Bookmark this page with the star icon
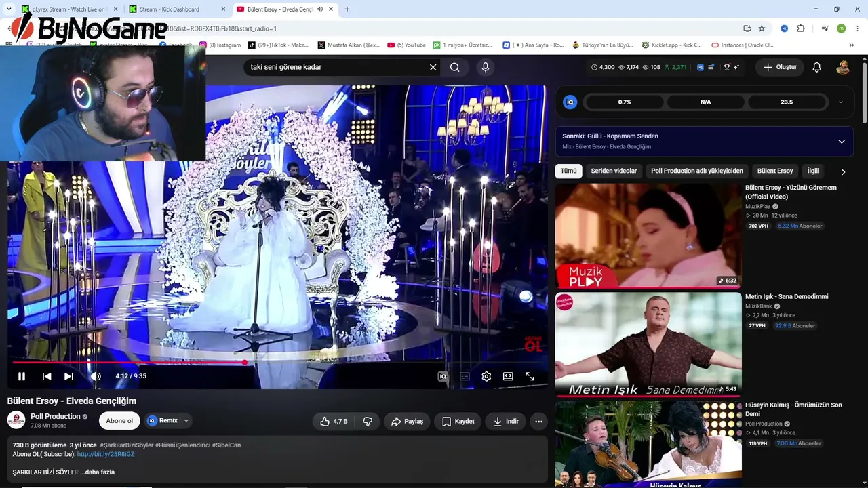Screen dimensions: 868x488 pyautogui.click(x=762, y=28)
